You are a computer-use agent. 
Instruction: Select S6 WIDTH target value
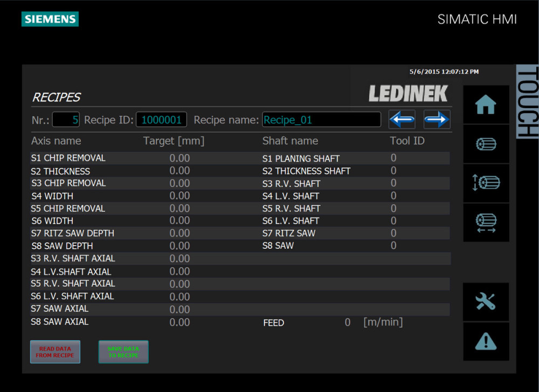click(179, 220)
